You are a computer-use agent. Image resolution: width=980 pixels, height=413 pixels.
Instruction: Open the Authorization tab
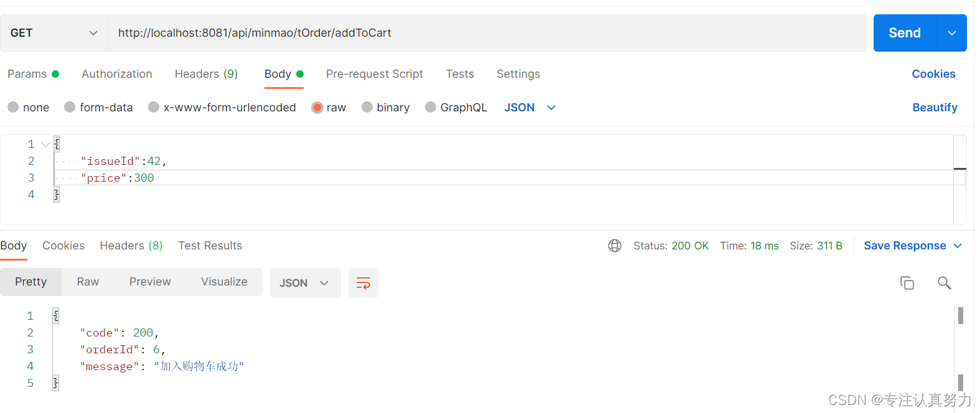tap(117, 74)
